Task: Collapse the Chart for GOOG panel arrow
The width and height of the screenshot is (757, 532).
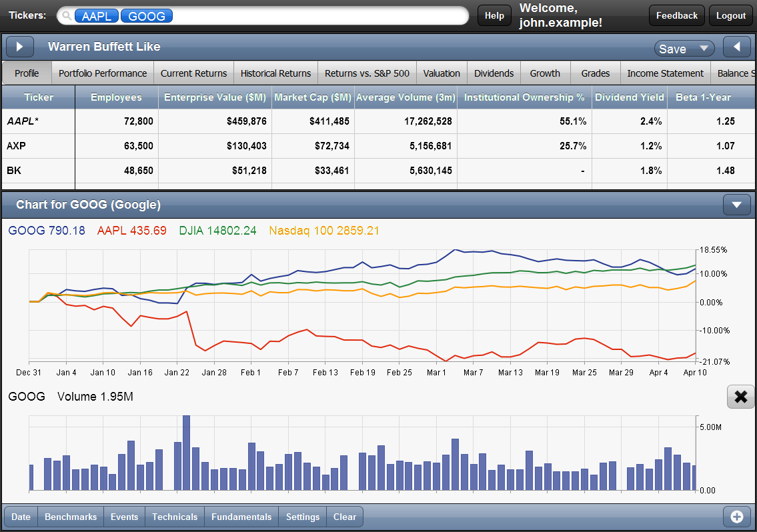Action: point(737,205)
